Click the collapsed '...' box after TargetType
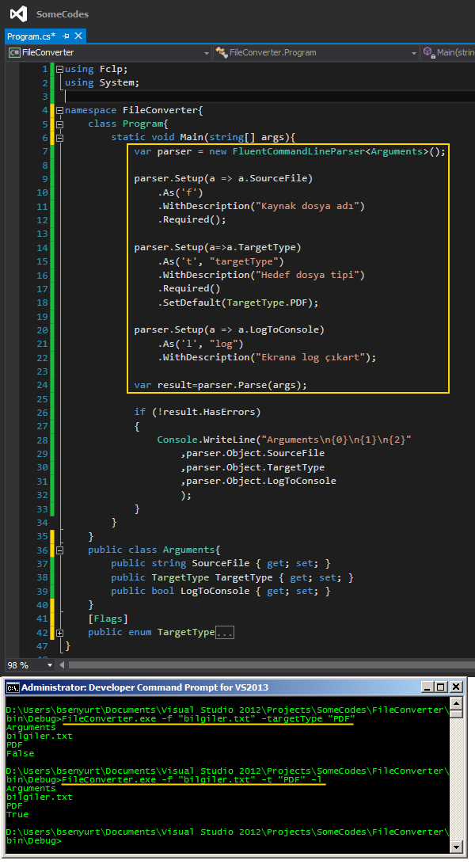This screenshot has width=475, height=868. point(225,633)
